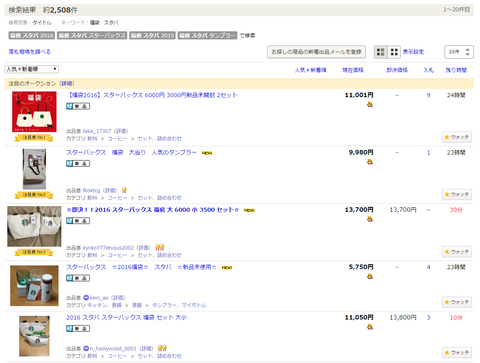This screenshot has height=363, width=480.
Task: Sort by 即決価格 column header
Action: coord(397,70)
